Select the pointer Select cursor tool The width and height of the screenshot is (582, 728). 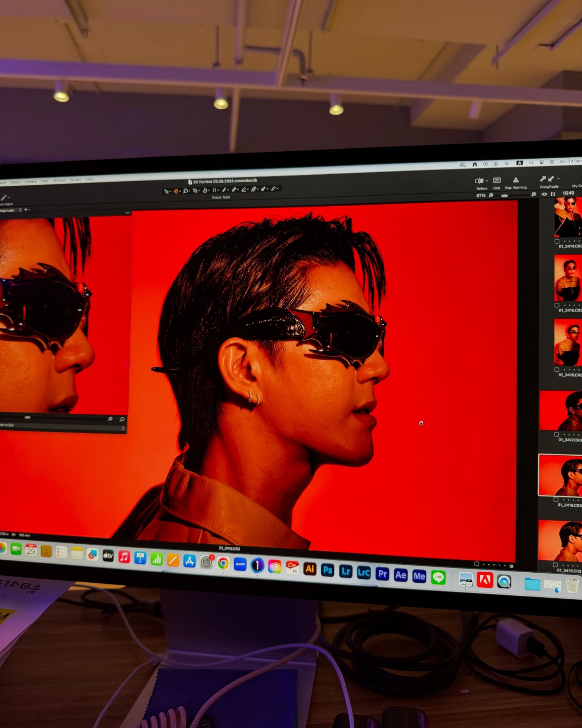click(x=166, y=191)
